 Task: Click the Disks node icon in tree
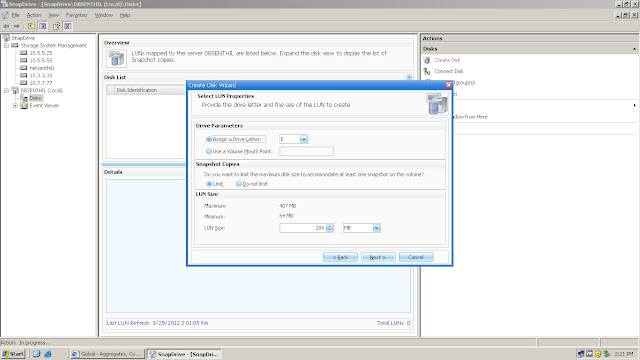click(24, 98)
